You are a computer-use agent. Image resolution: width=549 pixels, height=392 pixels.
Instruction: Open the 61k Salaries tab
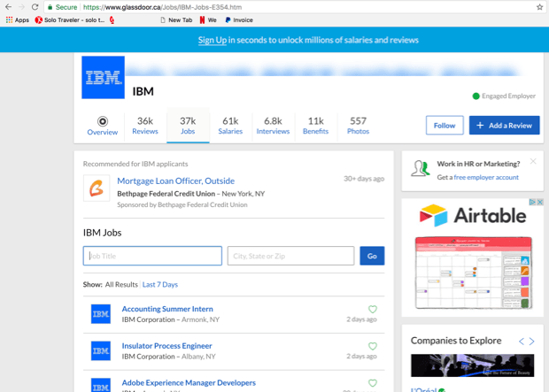point(230,126)
